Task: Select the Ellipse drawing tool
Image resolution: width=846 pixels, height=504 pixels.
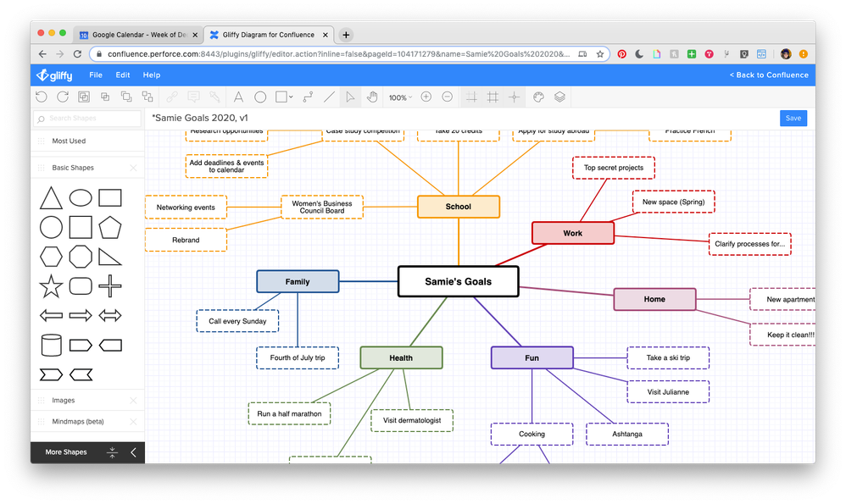Action: pos(260,97)
